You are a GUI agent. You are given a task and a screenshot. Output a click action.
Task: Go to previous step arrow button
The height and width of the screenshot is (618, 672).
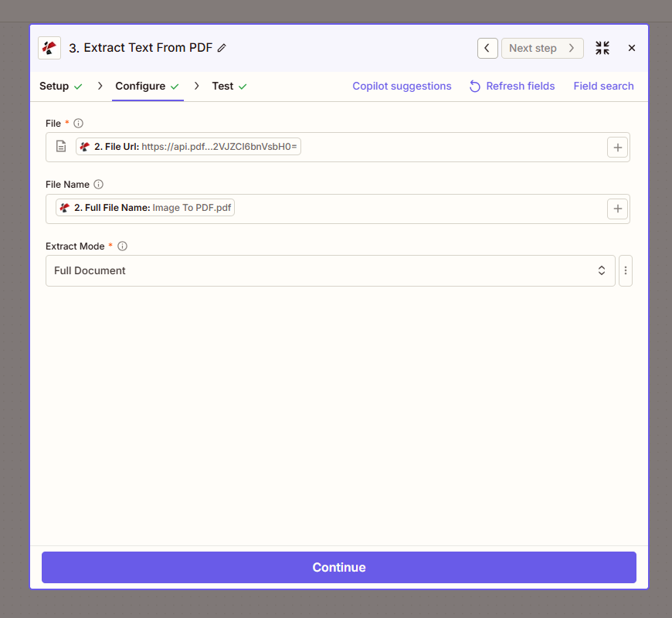487,48
